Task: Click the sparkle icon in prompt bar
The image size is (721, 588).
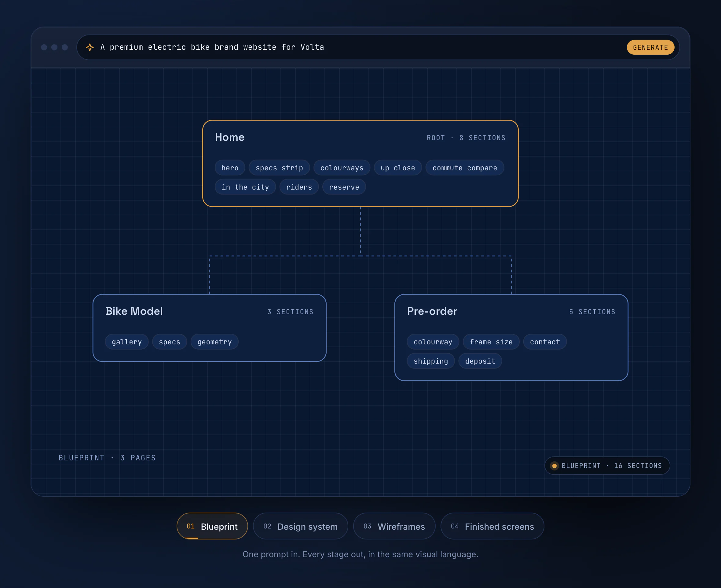Action: tap(90, 47)
